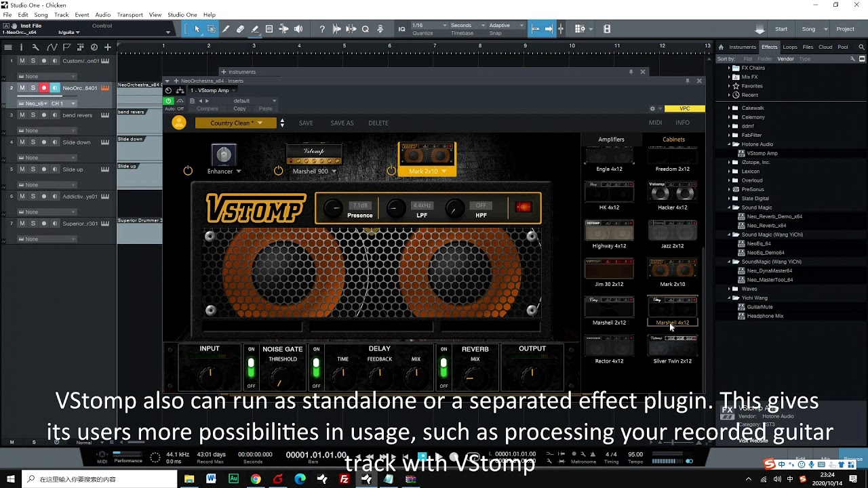Switch the Noise Gate on/off
The height and width of the screenshot is (488, 868).
coord(251,368)
